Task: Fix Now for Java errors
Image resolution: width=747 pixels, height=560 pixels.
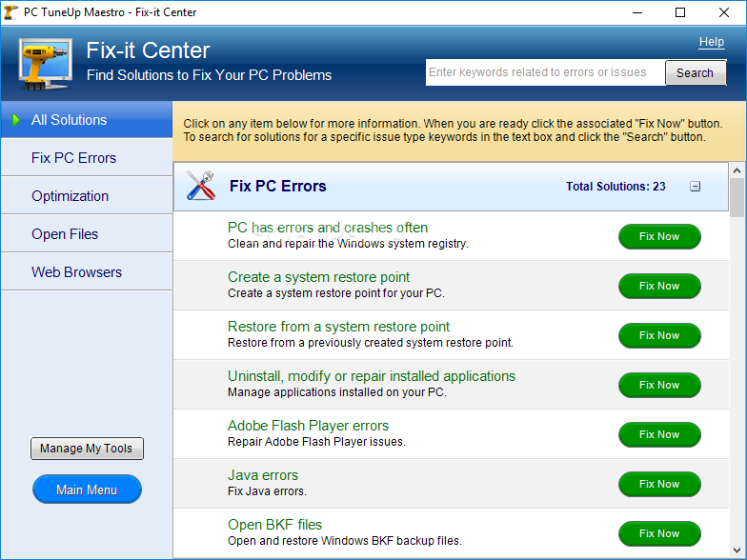Action: (659, 484)
